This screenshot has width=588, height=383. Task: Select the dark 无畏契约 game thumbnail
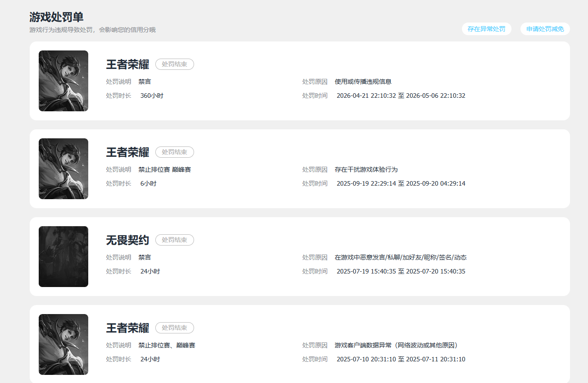coord(63,256)
